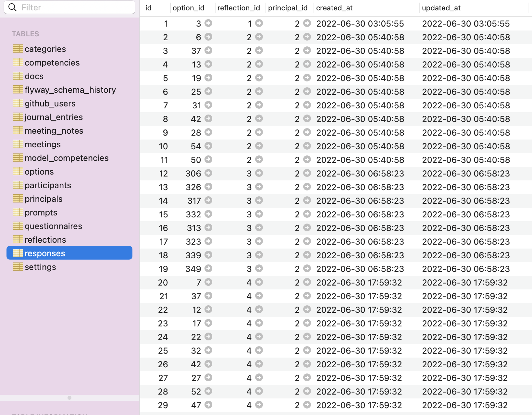Follow the reflection_id 1 reference arrow
Viewport: 532px width, 415px height.
coord(259,24)
